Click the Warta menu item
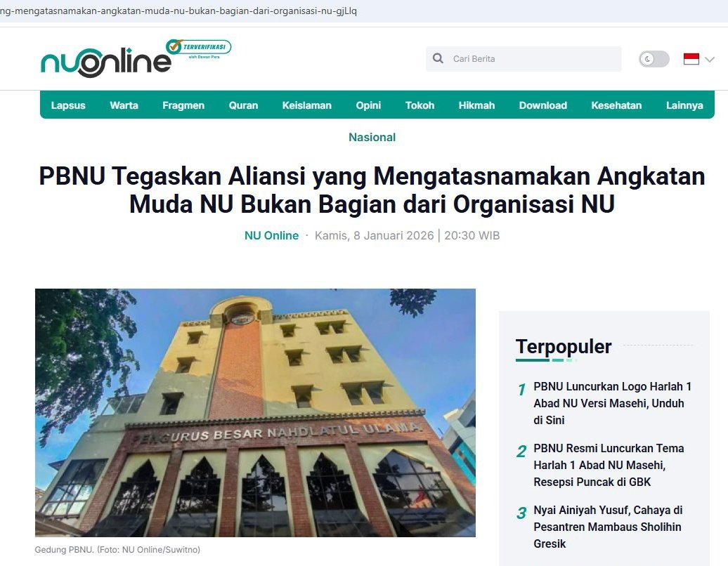This screenshot has width=728, height=566. coord(124,105)
